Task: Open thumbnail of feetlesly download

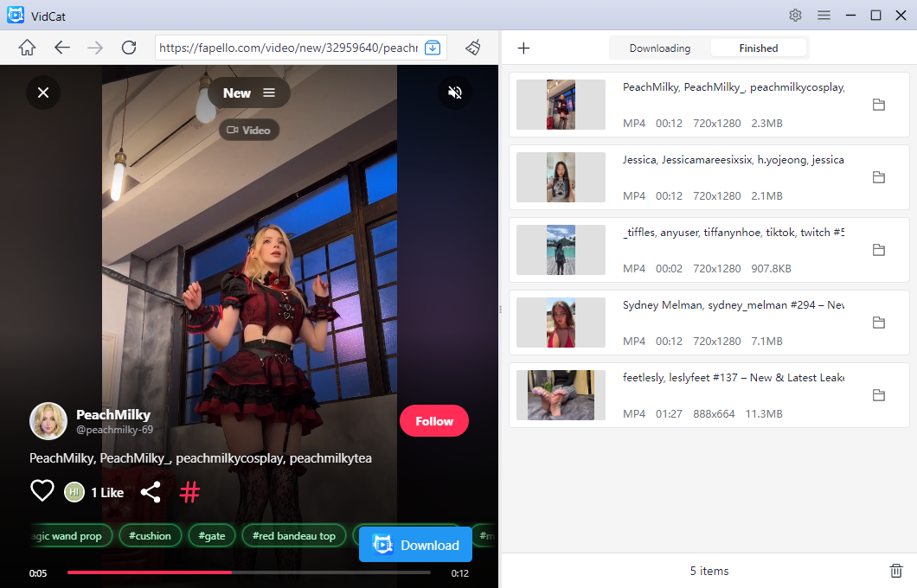Action: click(x=561, y=395)
